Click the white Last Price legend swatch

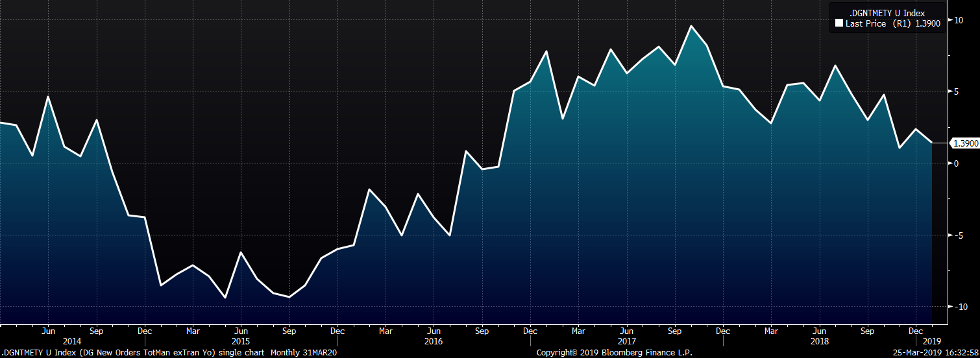[x=839, y=23]
